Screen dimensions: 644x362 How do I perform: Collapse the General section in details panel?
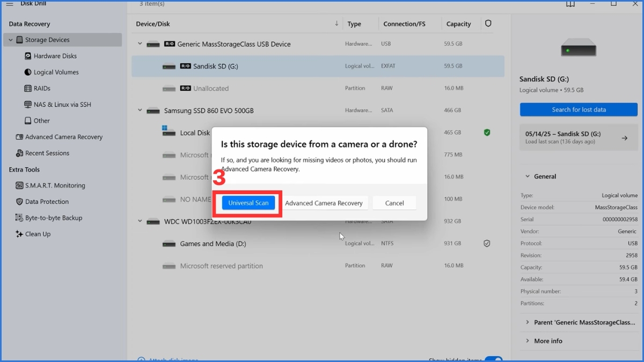(x=526, y=176)
